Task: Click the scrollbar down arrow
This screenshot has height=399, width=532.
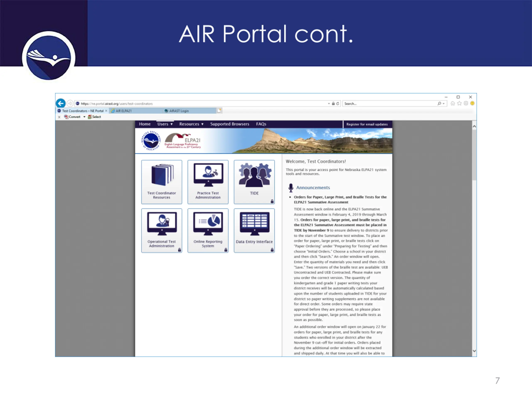Action: coord(474,351)
